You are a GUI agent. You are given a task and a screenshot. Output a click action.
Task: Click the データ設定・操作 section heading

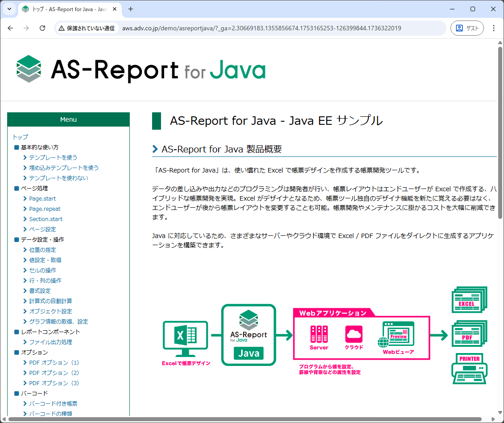tap(42, 240)
